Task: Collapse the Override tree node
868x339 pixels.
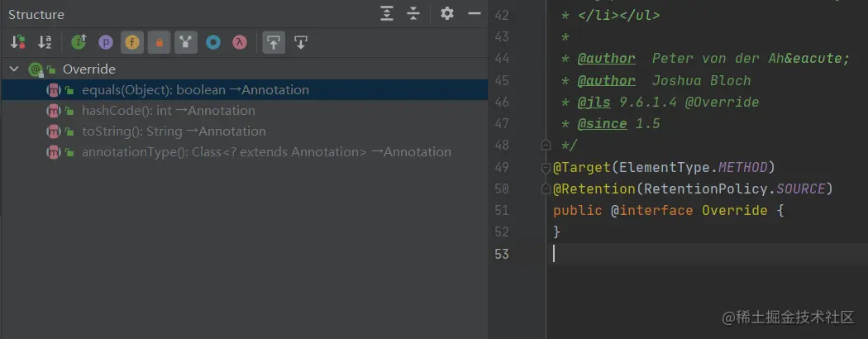Action: pos(14,69)
